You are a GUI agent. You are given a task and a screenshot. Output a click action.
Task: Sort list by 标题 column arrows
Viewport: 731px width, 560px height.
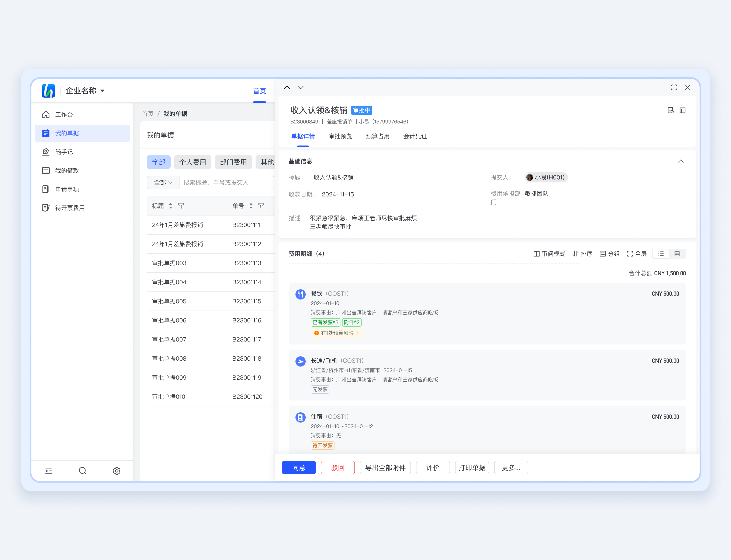click(170, 206)
